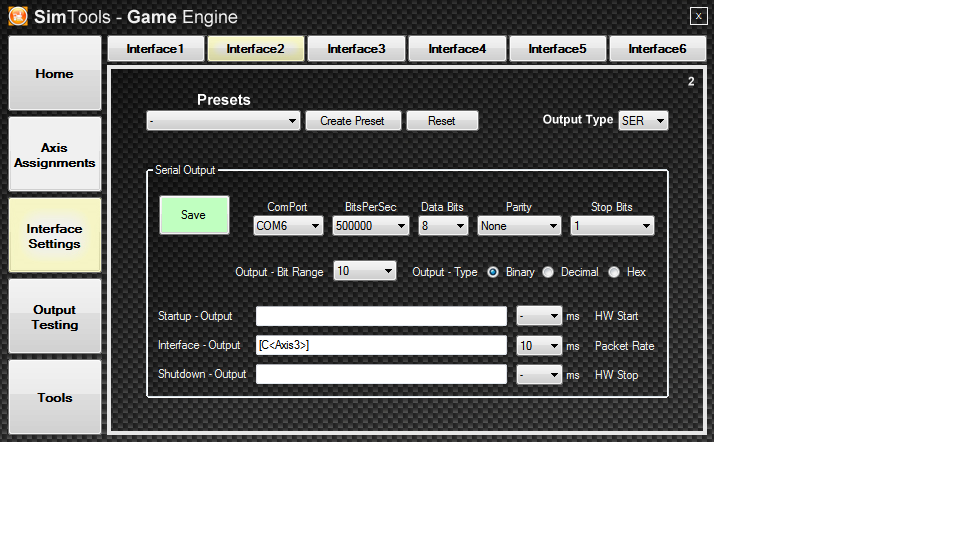Switch to Interface6 tab
This screenshot has width=960, height=540.
(x=657, y=49)
